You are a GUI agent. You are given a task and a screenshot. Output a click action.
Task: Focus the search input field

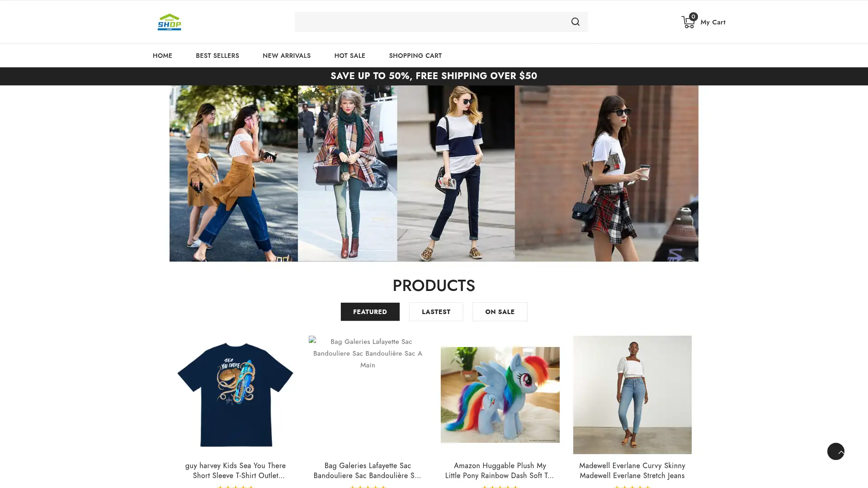click(429, 22)
